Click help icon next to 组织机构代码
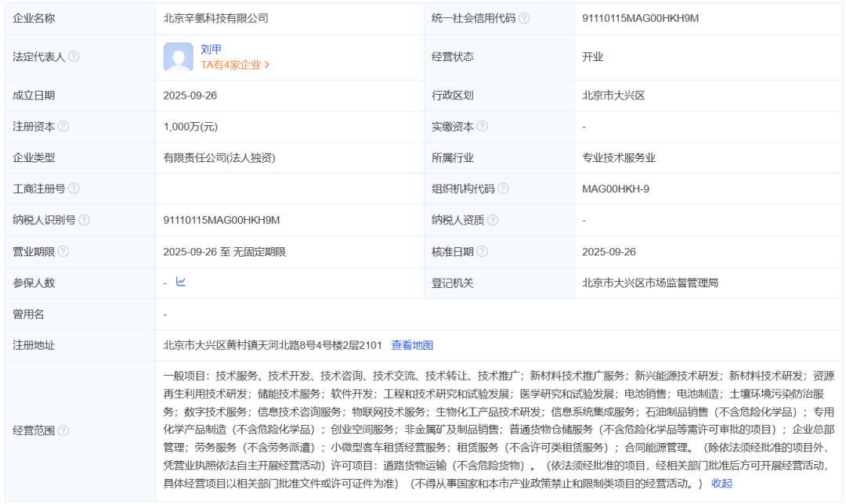The width and height of the screenshot is (846, 504). (503, 189)
